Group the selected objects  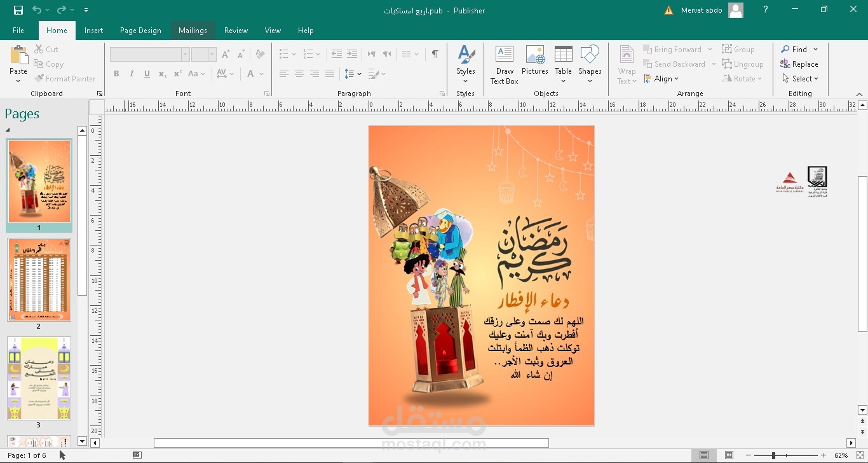pos(738,50)
